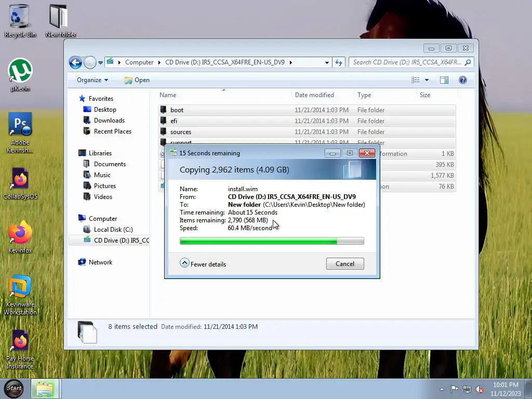Click the Refresh button beside address bar

(x=339, y=62)
